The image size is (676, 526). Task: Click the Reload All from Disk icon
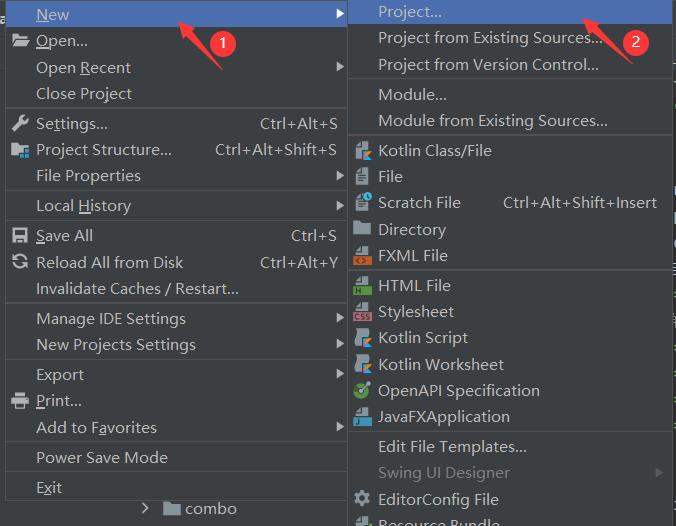20,262
